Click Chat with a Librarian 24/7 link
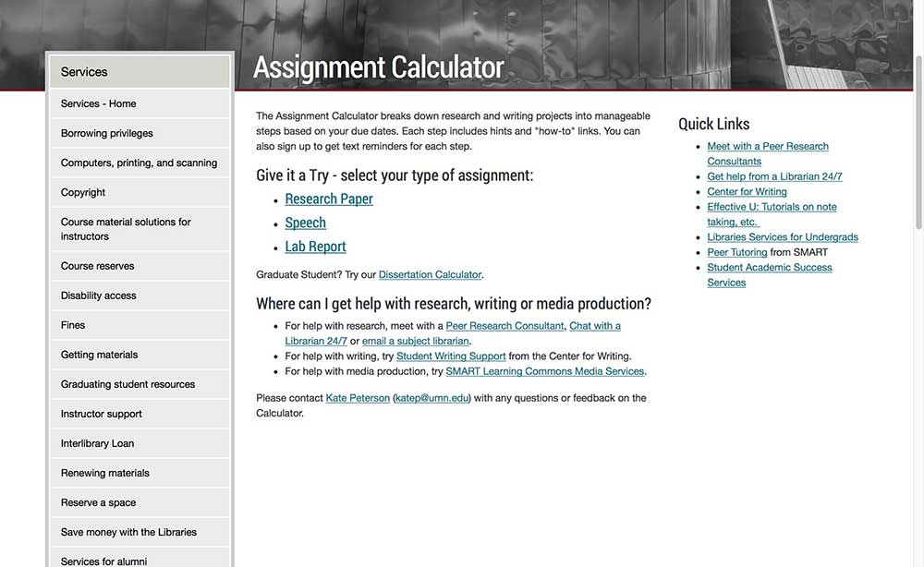 point(453,333)
